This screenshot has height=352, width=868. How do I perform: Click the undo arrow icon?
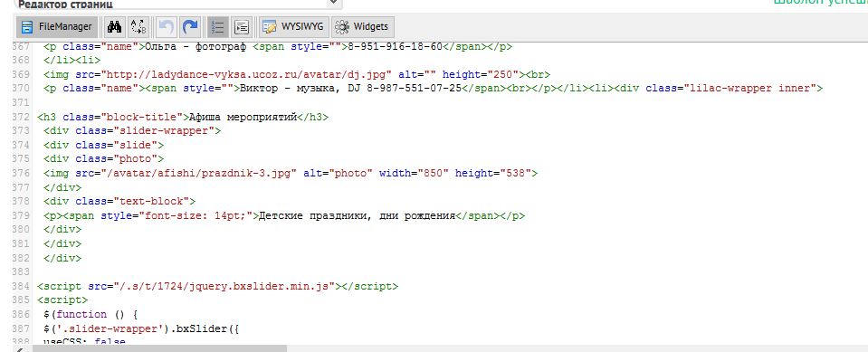click(x=166, y=26)
